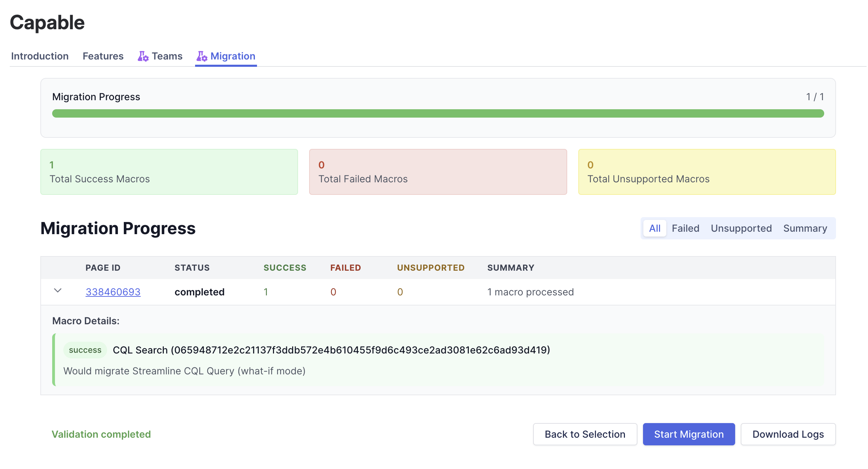Open the Teams tab label
Viewport: 868px width, 469px height.
167,56
